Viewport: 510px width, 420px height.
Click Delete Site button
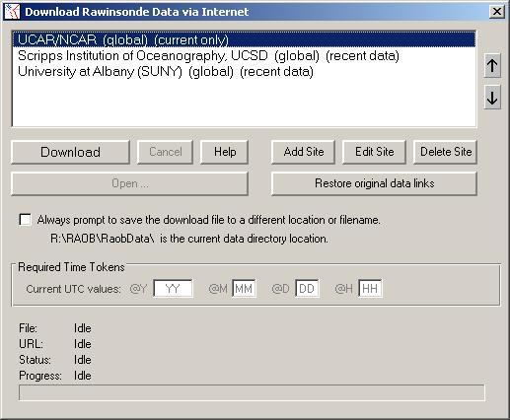click(445, 152)
